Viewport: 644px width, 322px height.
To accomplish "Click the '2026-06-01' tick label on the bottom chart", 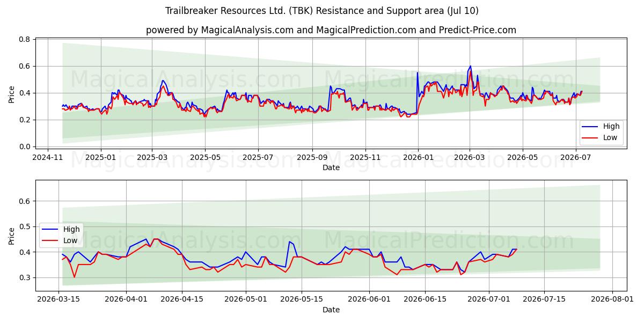I will pyautogui.click(x=369, y=299).
